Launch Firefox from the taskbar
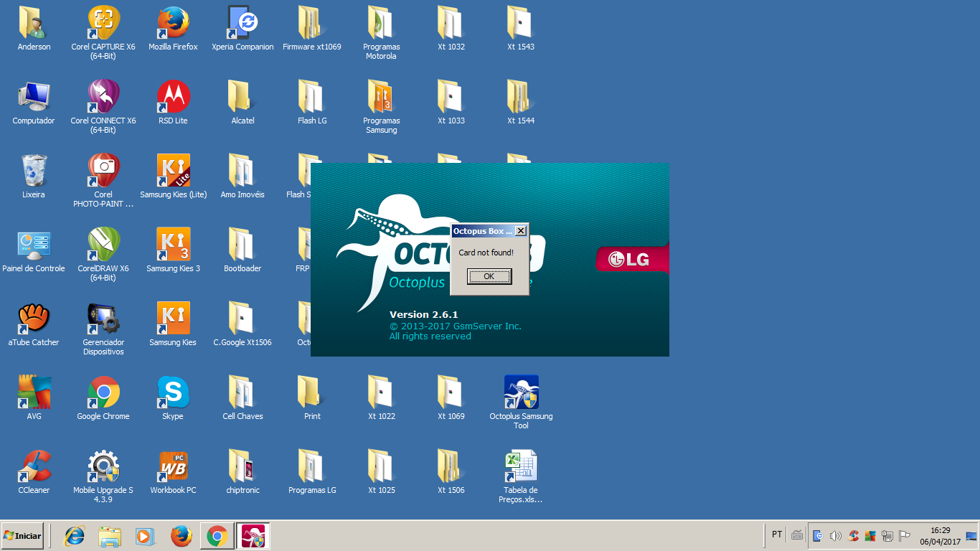Screen dimensions: 980x551 [182, 536]
